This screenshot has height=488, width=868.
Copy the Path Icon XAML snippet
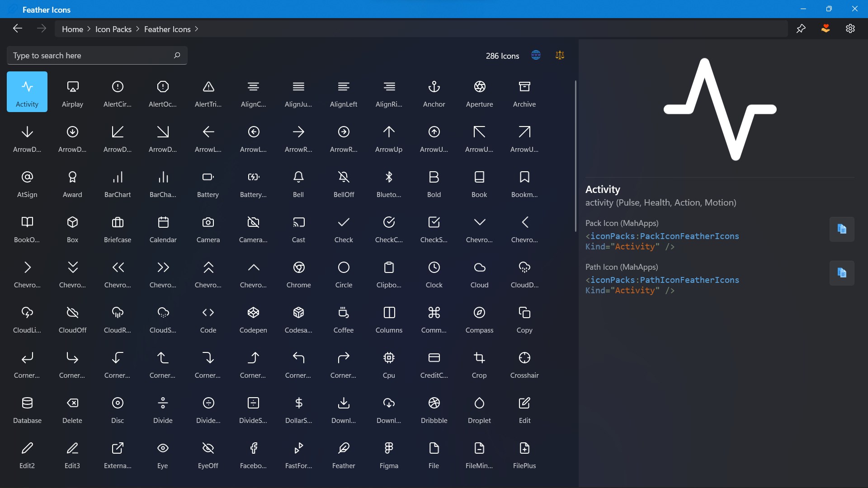(841, 273)
